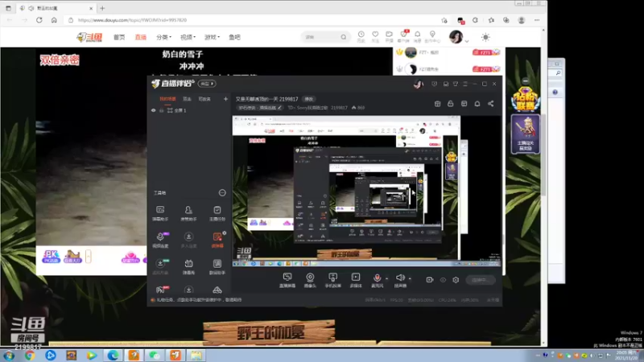
Task: Open the share icon in companion header
Action: click(491, 104)
